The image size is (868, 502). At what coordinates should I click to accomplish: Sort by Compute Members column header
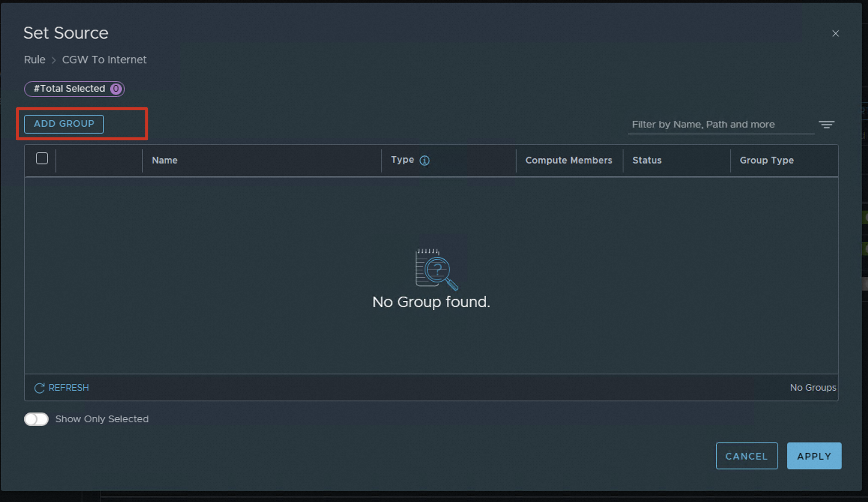568,160
